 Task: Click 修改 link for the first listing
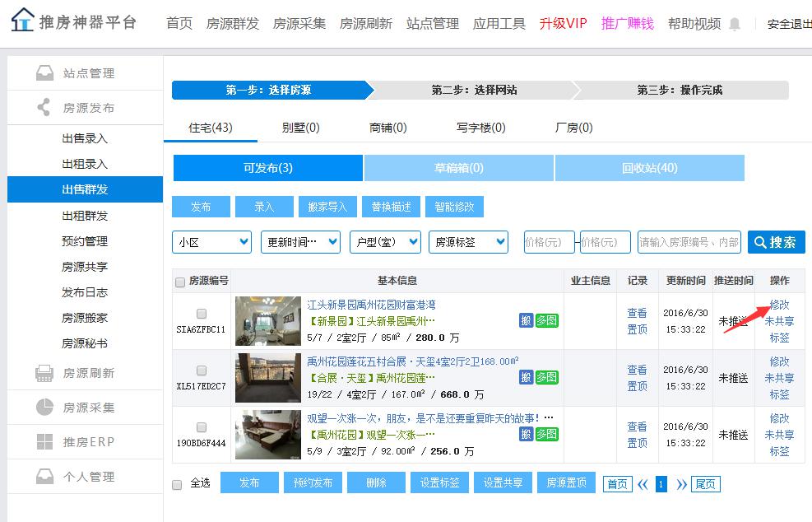pyautogui.click(x=779, y=305)
